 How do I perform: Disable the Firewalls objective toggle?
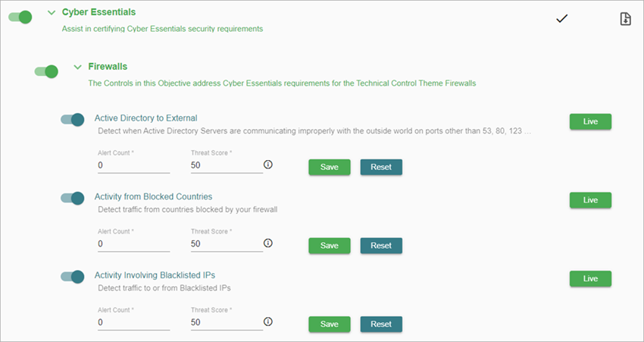[47, 71]
